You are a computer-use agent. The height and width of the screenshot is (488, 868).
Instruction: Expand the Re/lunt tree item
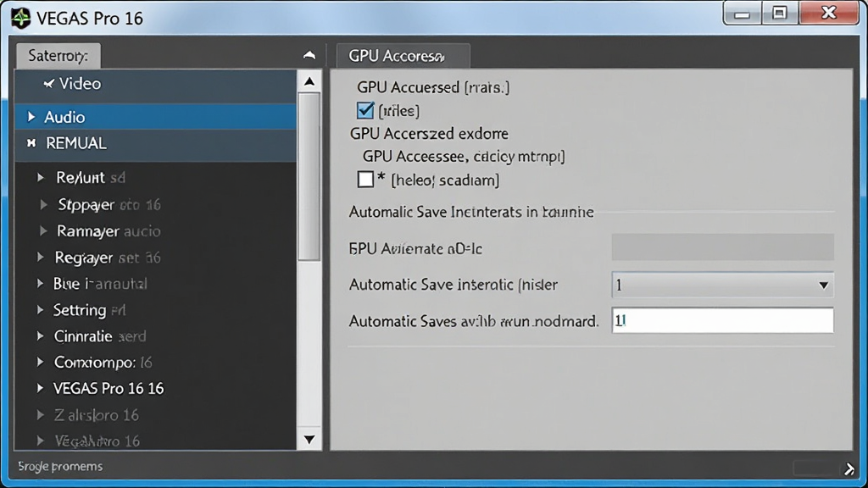tap(41, 177)
